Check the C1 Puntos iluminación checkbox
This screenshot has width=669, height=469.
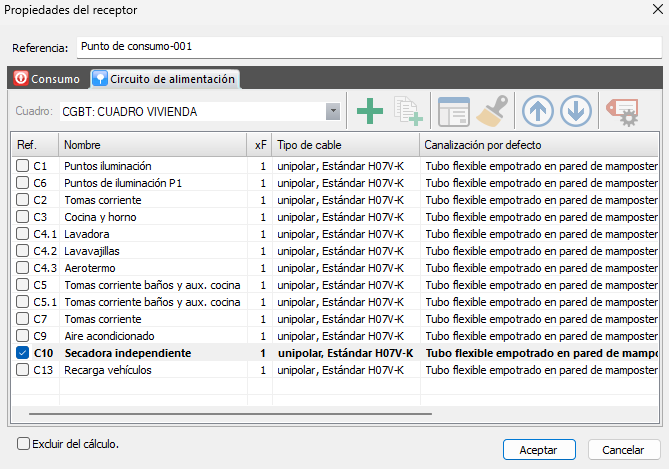23,166
